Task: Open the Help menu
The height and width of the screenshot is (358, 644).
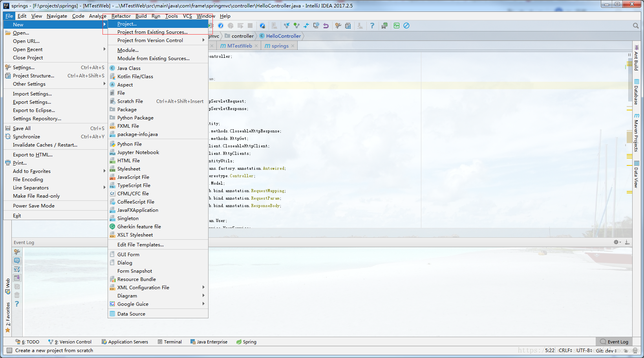Action: pos(225,16)
